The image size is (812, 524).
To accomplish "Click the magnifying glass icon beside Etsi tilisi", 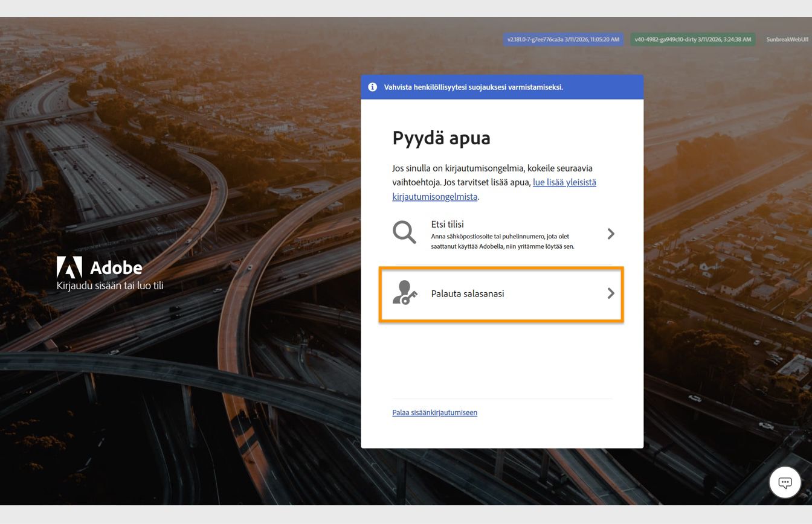I will (404, 233).
